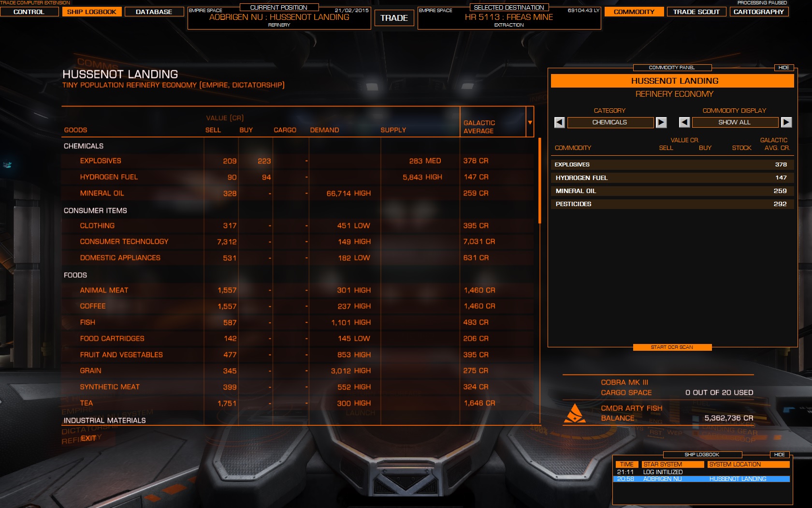Start the OCR scan
Image resolution: width=812 pixels, height=508 pixels.
click(x=672, y=347)
